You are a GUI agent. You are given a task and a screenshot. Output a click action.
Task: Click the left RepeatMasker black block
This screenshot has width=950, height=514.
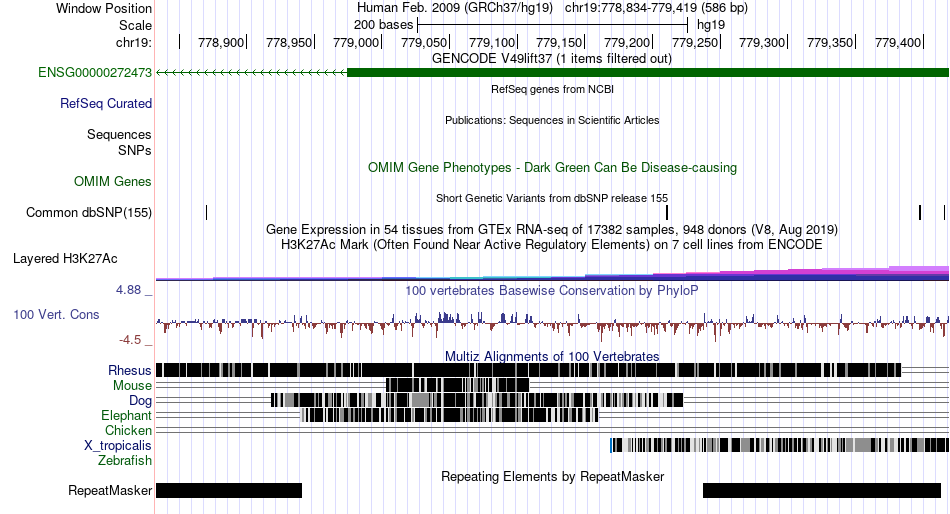(229, 490)
